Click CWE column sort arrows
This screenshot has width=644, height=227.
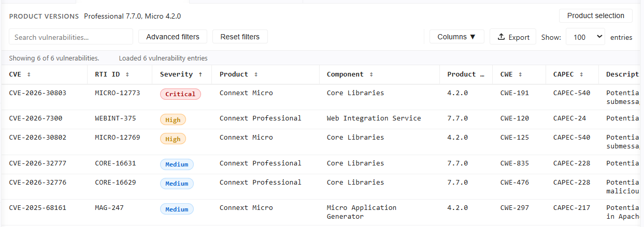pyautogui.click(x=520, y=74)
